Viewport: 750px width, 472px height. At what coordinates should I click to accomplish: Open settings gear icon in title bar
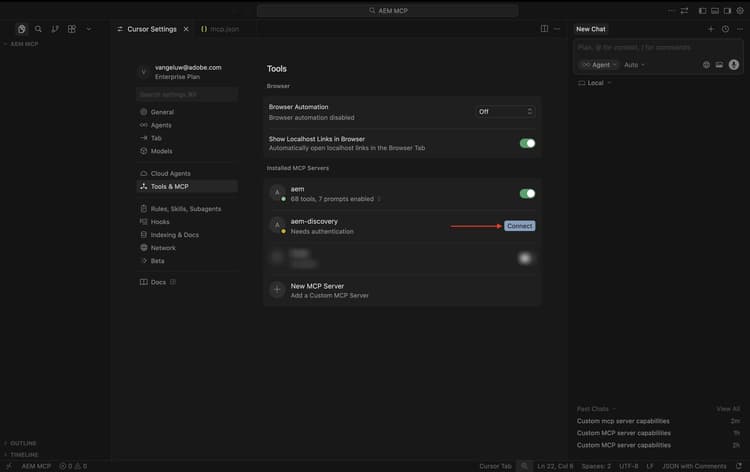(x=740, y=11)
